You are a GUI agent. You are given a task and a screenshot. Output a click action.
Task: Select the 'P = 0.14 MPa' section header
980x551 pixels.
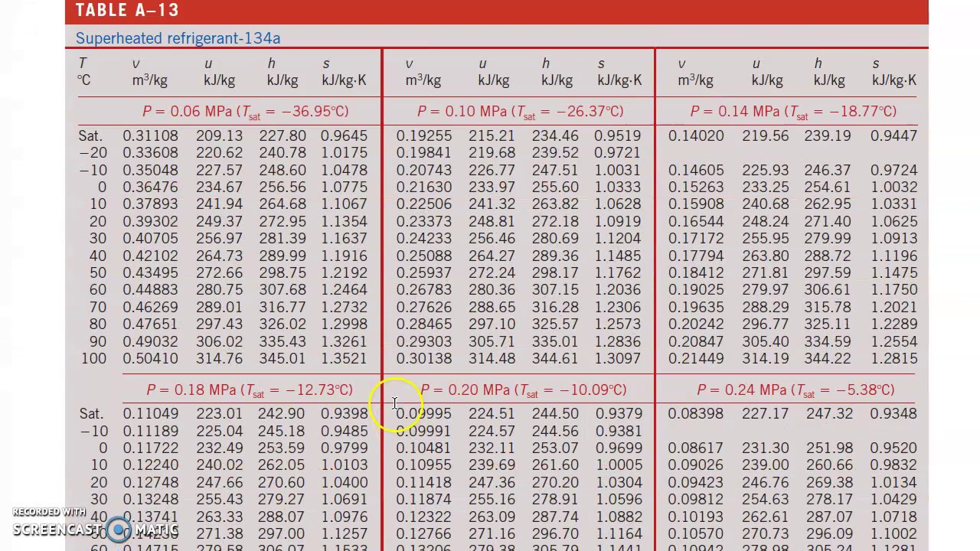[x=793, y=112]
